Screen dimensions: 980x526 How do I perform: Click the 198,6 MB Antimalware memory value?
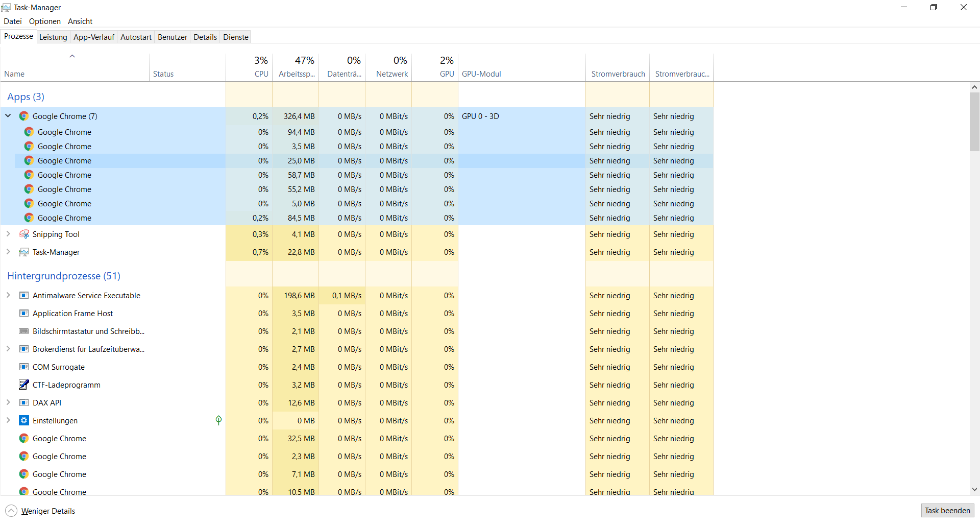point(299,296)
